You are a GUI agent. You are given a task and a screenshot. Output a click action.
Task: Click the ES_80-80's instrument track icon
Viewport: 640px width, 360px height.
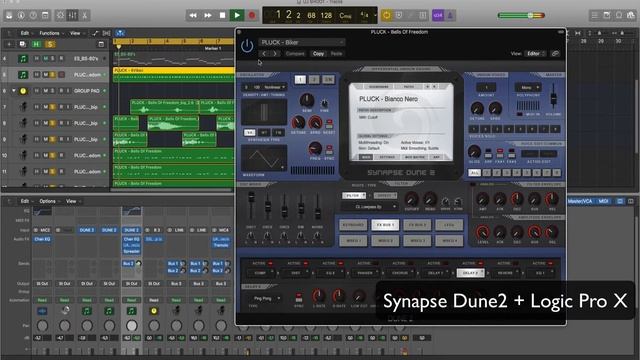[x=23, y=59]
